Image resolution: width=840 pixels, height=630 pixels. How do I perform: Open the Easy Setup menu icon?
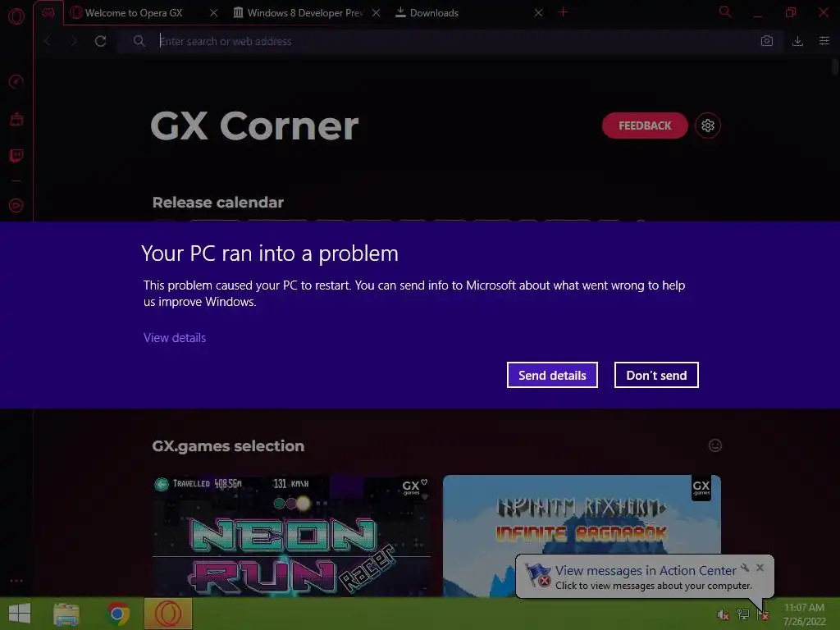[824, 41]
